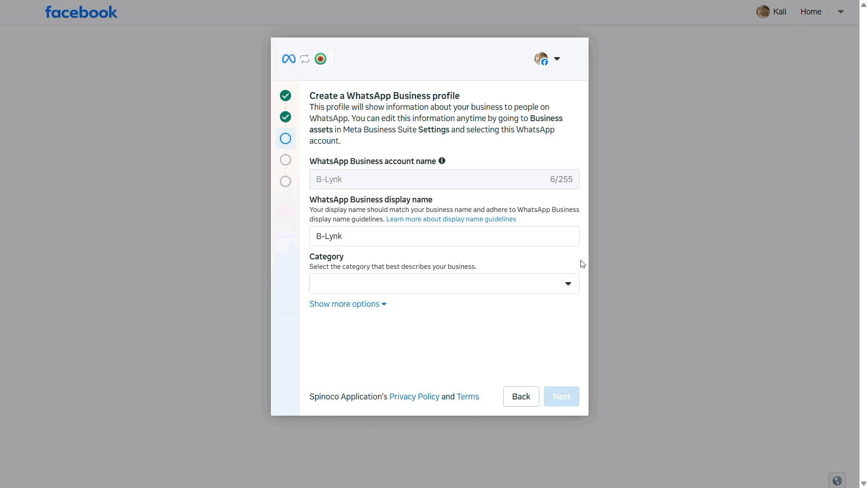Click the sync arrows icon in header
This screenshot has height=488, width=868.
pos(305,59)
